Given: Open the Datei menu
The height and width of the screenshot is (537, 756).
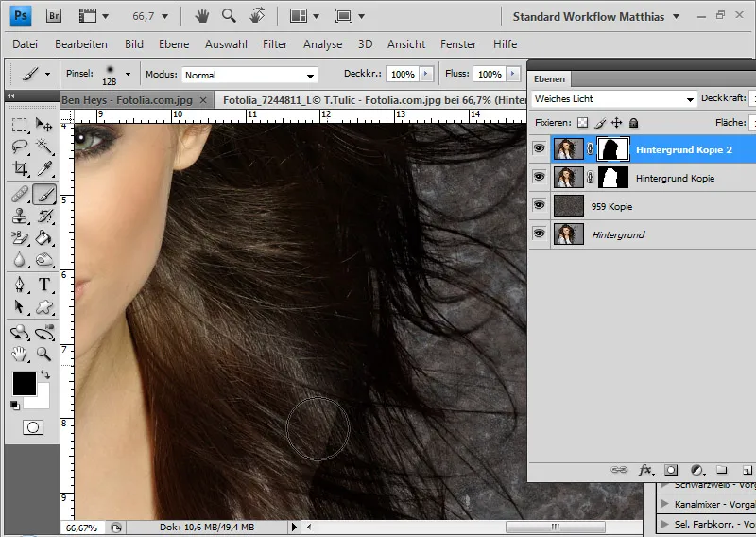Looking at the screenshot, I should (26, 44).
